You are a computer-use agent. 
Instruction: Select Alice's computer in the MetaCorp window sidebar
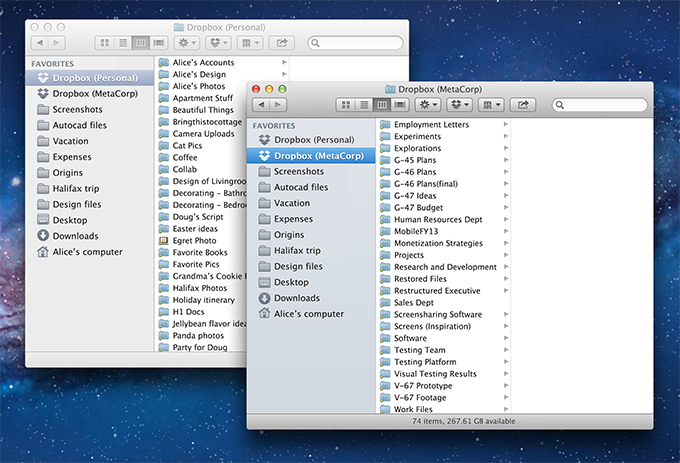pyautogui.click(x=310, y=313)
